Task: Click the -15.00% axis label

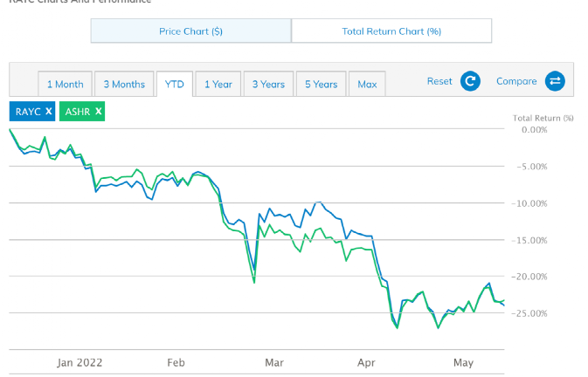Action: (529, 240)
